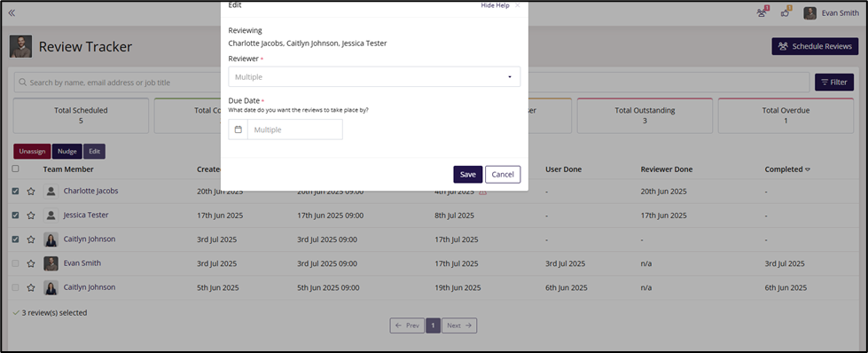This screenshot has width=868, height=353.
Task: Toggle the select-all checkbox in table header
Action: (x=15, y=169)
